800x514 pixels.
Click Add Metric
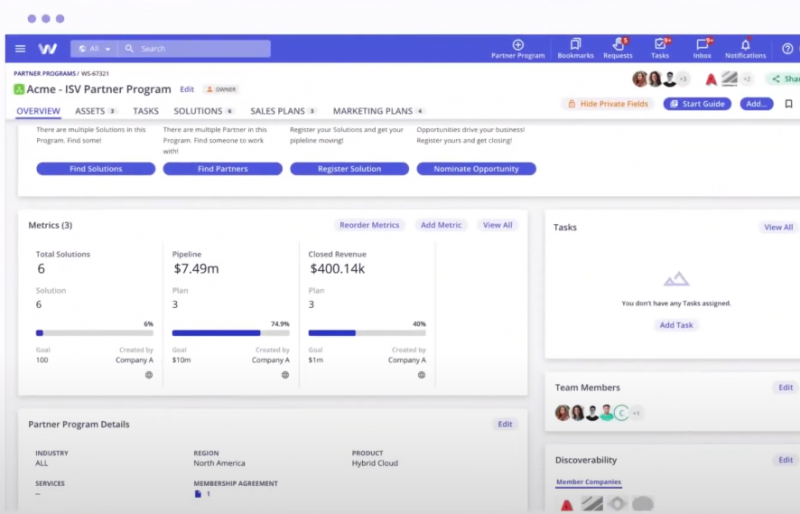pyautogui.click(x=441, y=225)
